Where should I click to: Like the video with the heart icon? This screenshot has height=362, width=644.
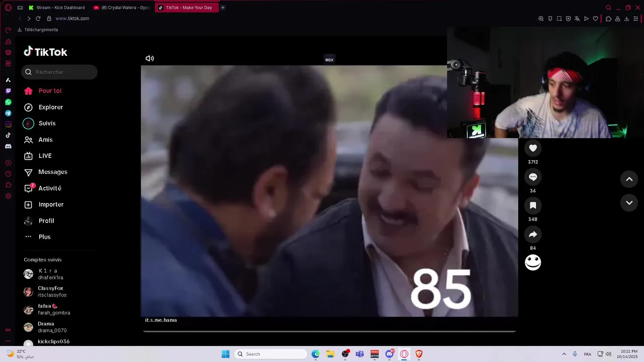click(533, 148)
